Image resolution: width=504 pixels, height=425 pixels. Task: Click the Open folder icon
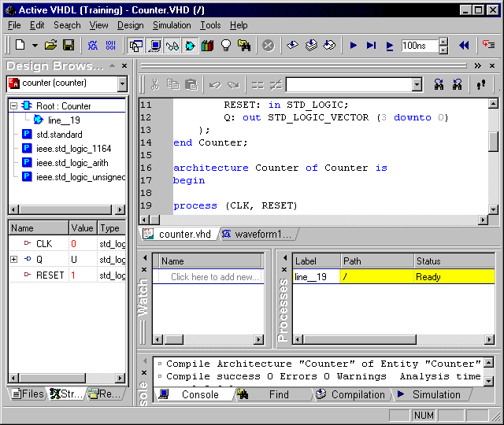[x=51, y=46]
